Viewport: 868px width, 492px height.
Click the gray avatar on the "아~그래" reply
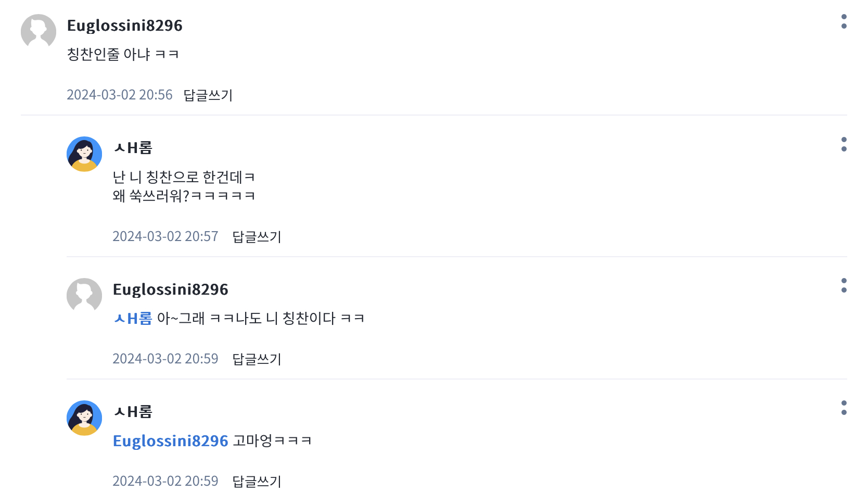[x=84, y=295]
